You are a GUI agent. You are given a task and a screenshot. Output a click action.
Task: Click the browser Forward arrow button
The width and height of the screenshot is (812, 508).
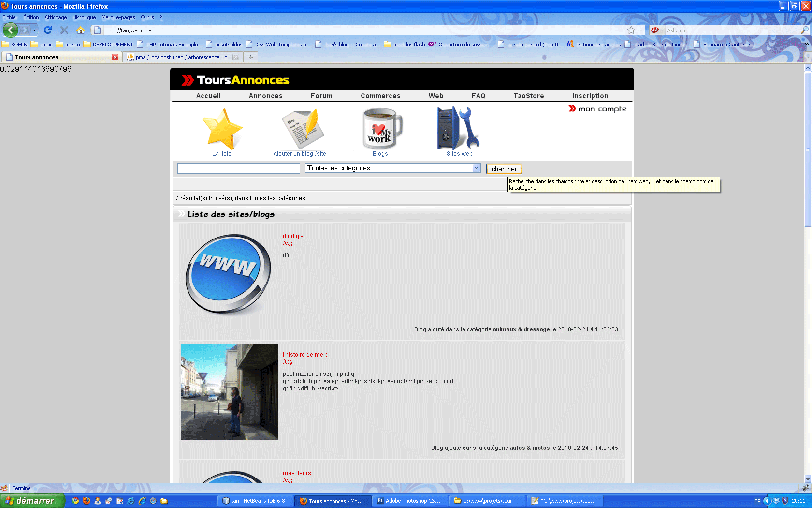tap(25, 30)
